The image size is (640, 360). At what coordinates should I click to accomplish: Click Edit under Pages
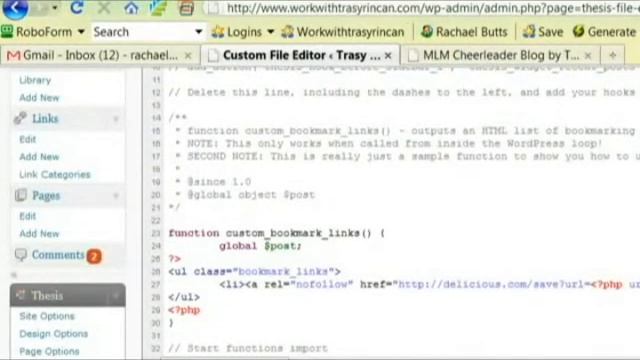(x=27, y=216)
